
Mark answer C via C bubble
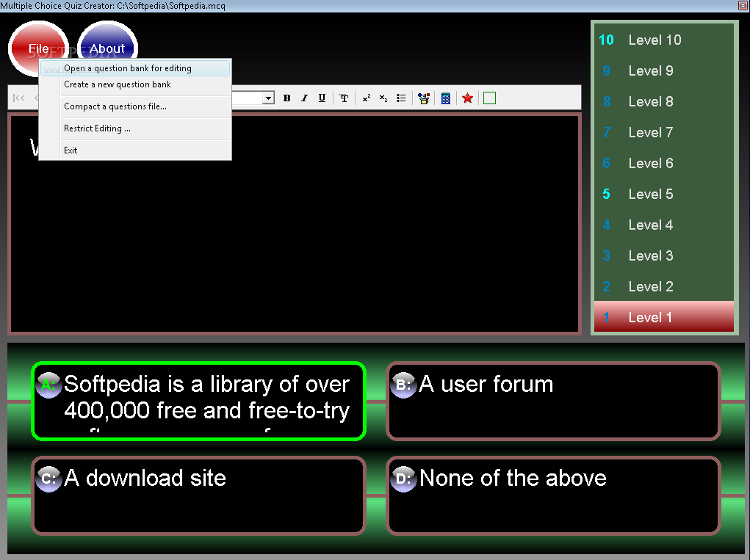point(48,479)
